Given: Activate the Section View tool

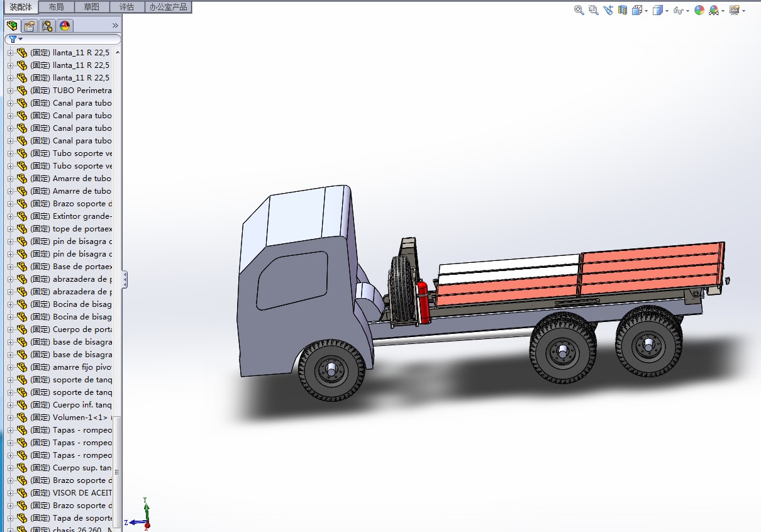Looking at the screenshot, I should (623, 10).
